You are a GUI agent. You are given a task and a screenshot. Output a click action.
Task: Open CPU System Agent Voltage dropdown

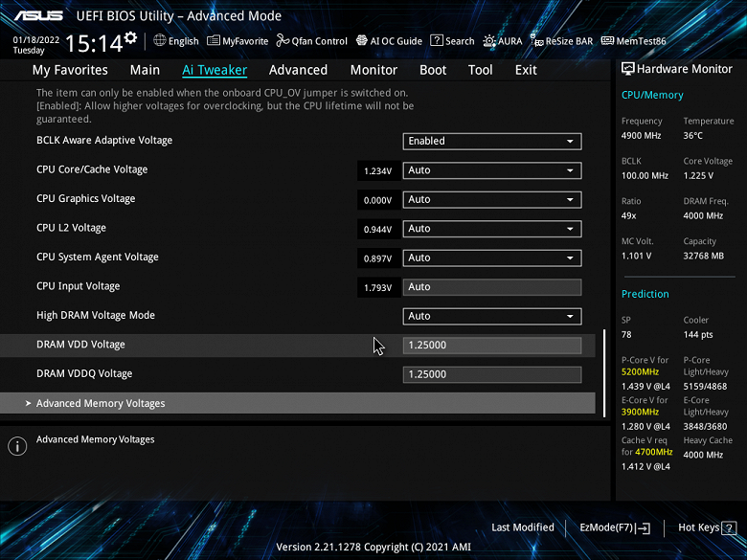pos(492,258)
